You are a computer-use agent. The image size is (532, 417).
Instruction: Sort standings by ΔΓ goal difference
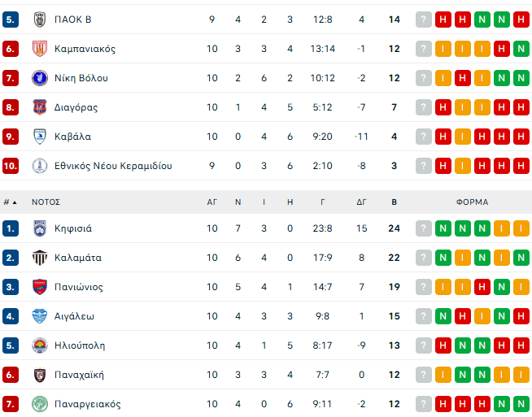361,202
